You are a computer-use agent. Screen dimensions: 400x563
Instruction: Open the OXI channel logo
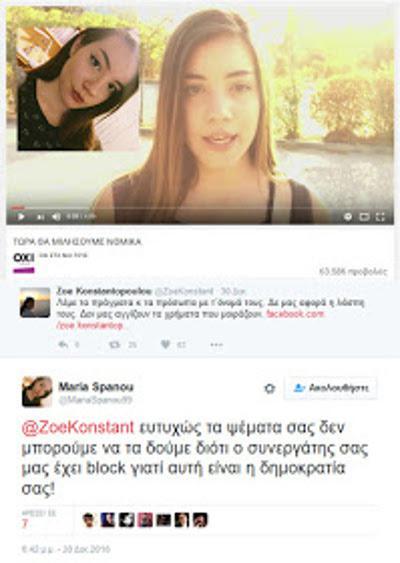point(24,258)
